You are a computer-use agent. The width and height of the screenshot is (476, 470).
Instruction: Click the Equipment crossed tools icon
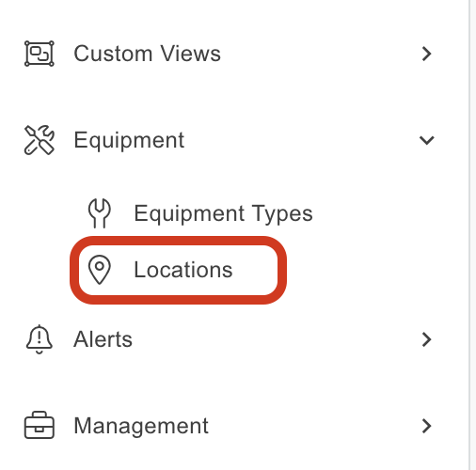40,140
